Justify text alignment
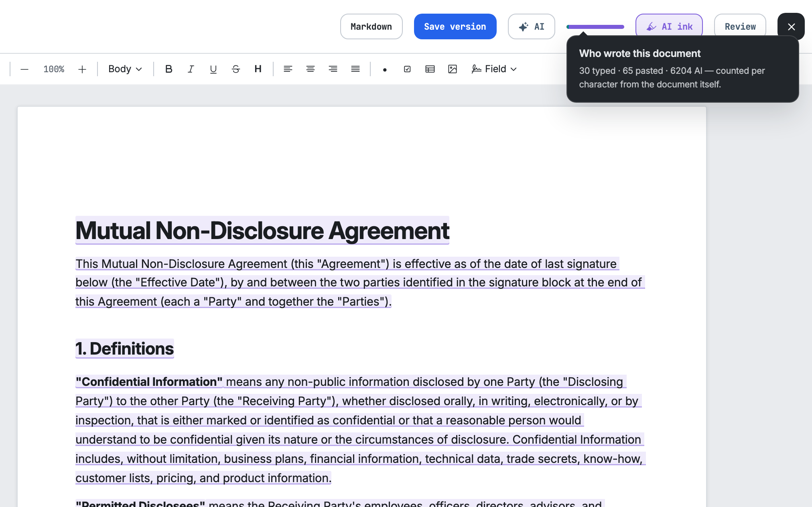 tap(355, 69)
